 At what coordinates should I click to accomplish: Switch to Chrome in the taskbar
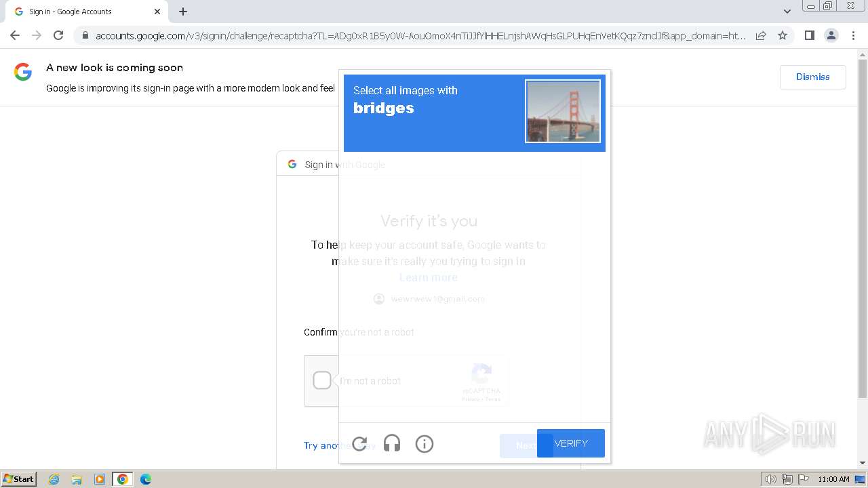(123, 479)
